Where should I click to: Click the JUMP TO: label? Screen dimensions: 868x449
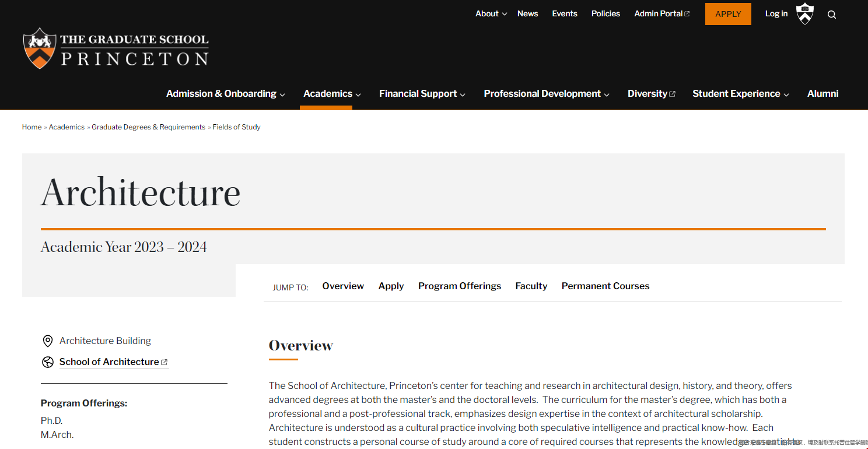(290, 287)
